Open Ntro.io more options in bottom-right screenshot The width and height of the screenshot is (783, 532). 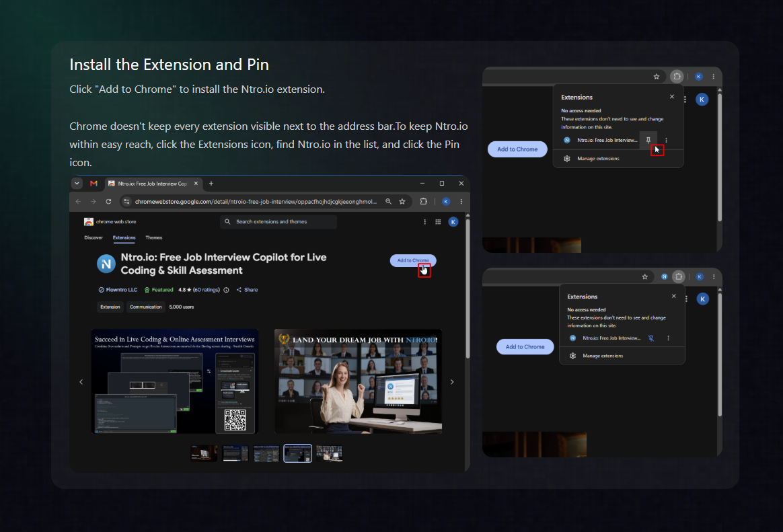(668, 338)
